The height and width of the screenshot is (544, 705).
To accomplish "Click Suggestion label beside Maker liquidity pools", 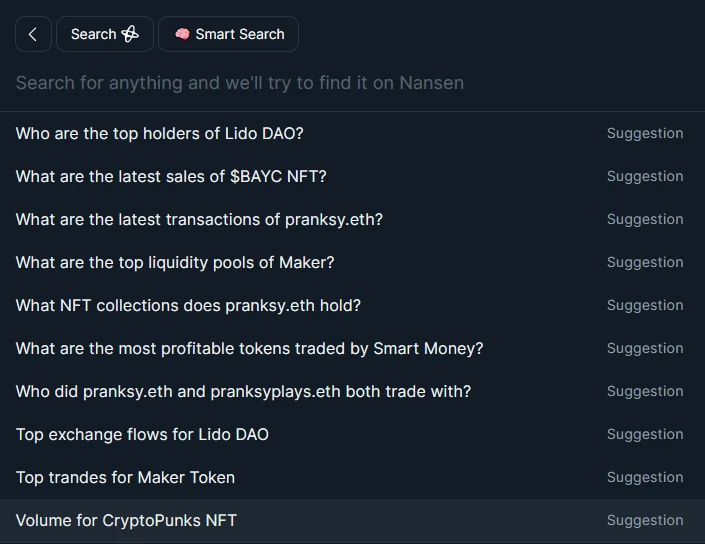I will (x=645, y=262).
